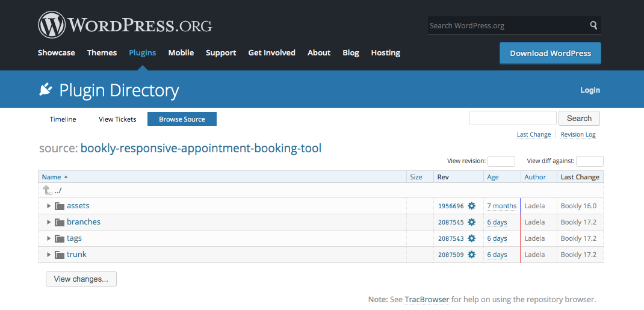Sort by the Rev column header
Image resolution: width=644 pixels, height=310 pixels.
(x=443, y=177)
